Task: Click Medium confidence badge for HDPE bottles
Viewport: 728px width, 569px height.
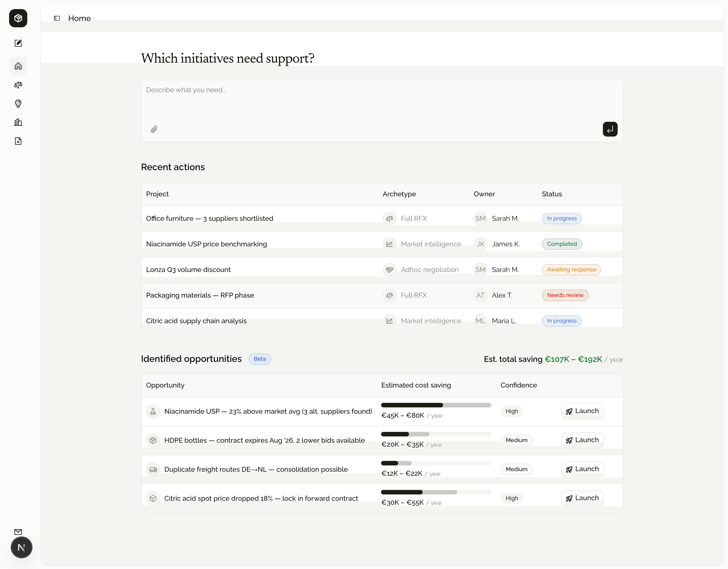Action: 516,440
